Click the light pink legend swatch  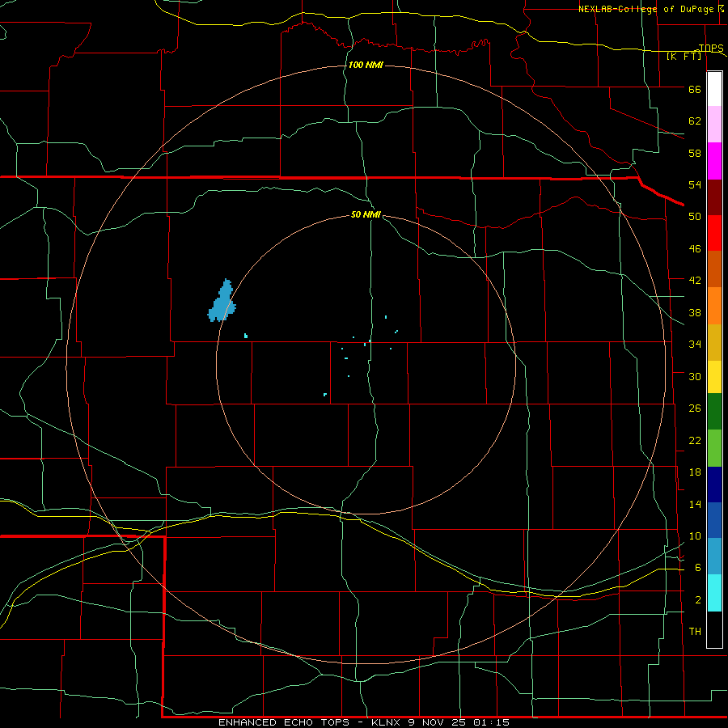tap(714, 125)
